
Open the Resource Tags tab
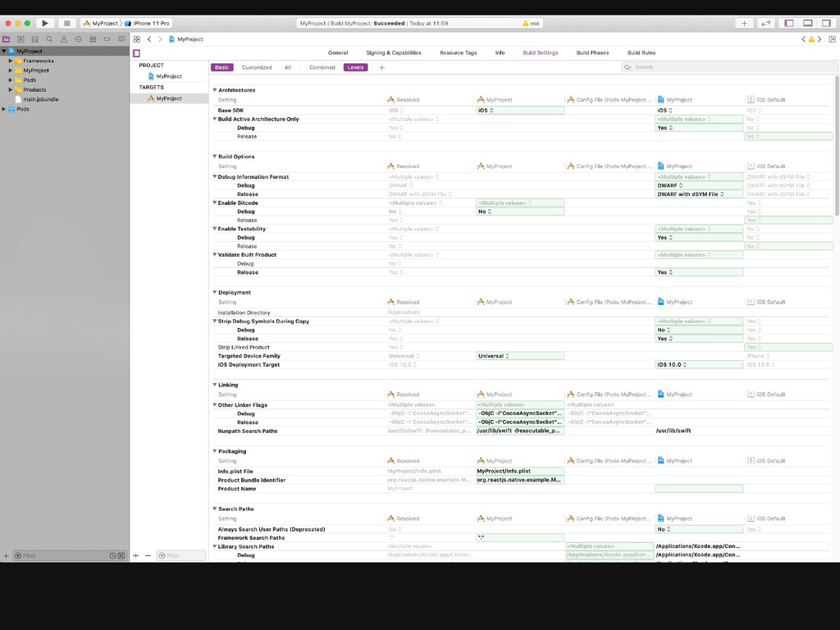tap(458, 53)
